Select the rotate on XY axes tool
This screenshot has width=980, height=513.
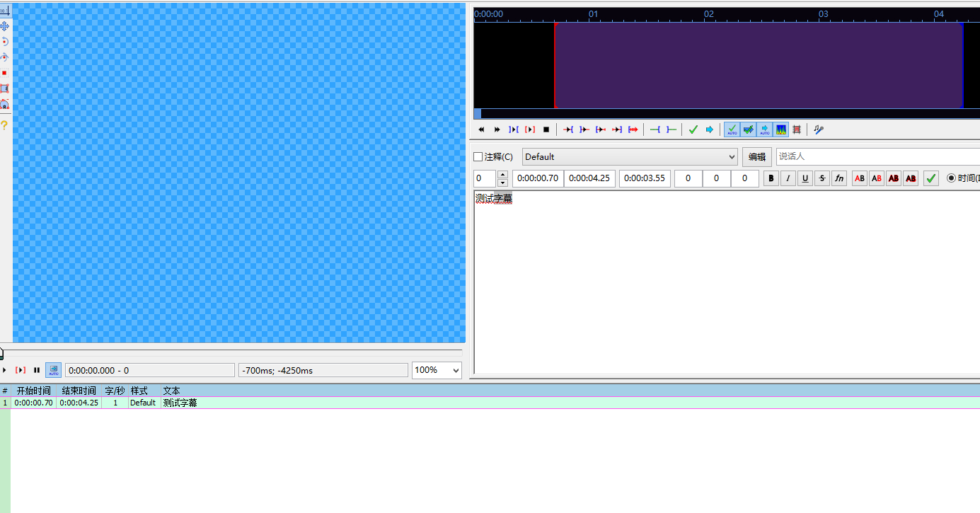tap(5, 57)
